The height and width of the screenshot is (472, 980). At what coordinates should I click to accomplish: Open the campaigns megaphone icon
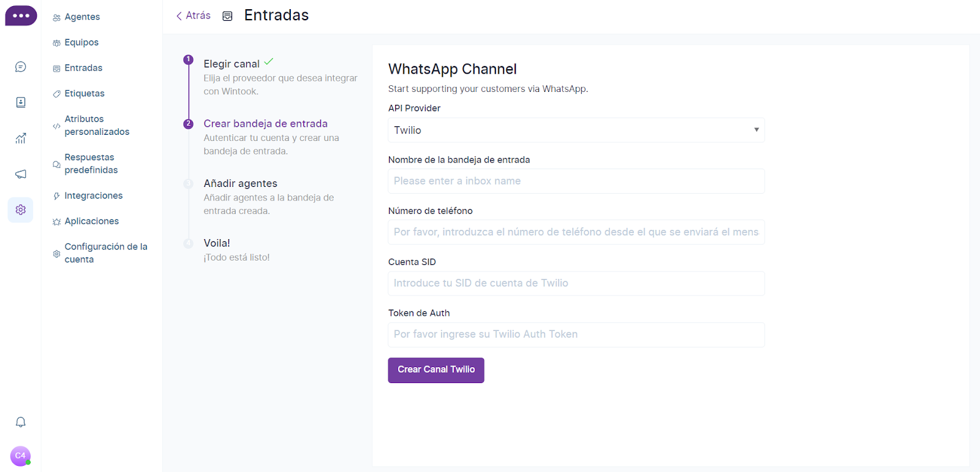pyautogui.click(x=21, y=174)
